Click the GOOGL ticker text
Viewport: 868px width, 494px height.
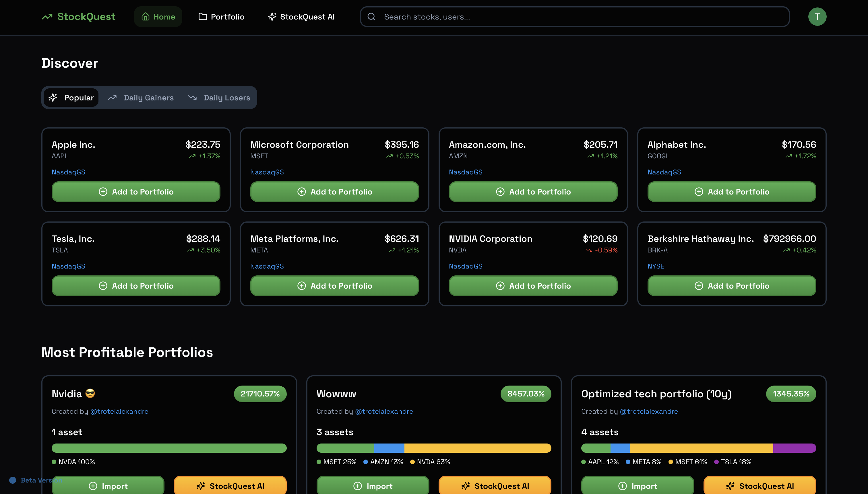point(658,156)
